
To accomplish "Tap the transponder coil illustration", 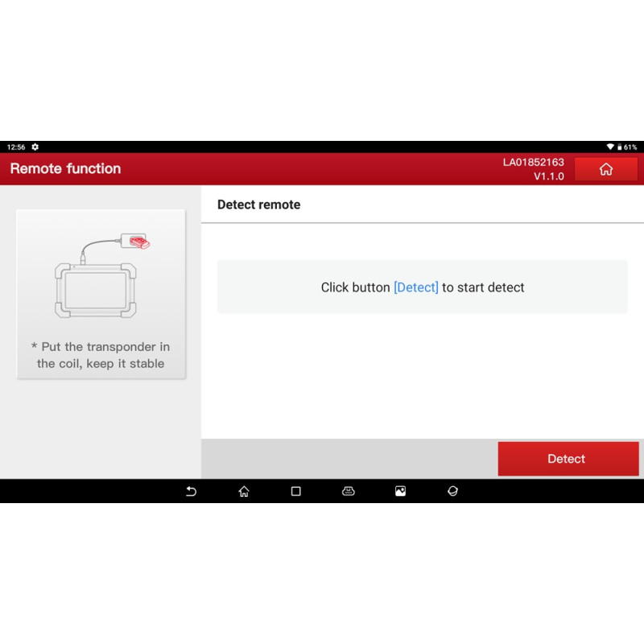I will [x=101, y=274].
